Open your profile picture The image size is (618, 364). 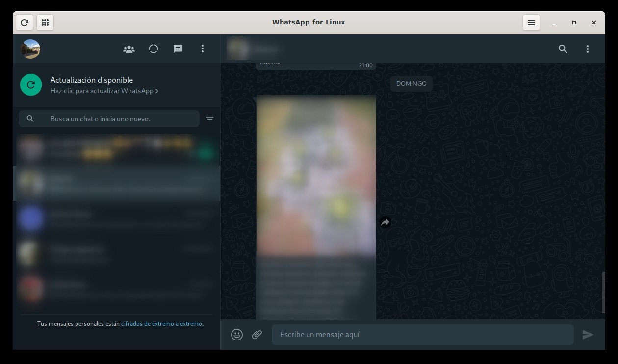30,49
